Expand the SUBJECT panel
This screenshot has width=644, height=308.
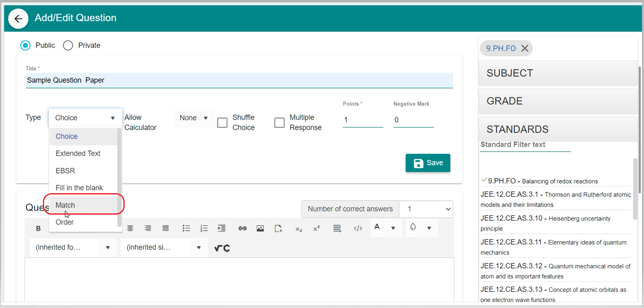pos(558,73)
